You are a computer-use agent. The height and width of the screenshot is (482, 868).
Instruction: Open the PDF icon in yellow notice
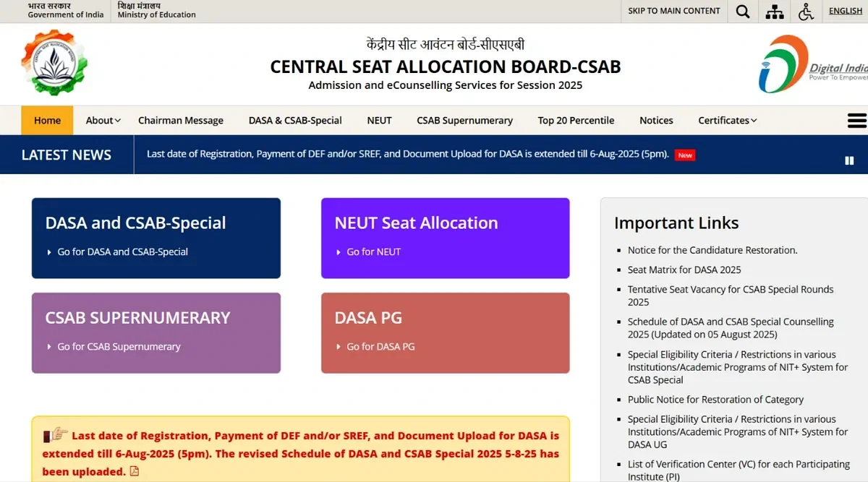coord(134,472)
